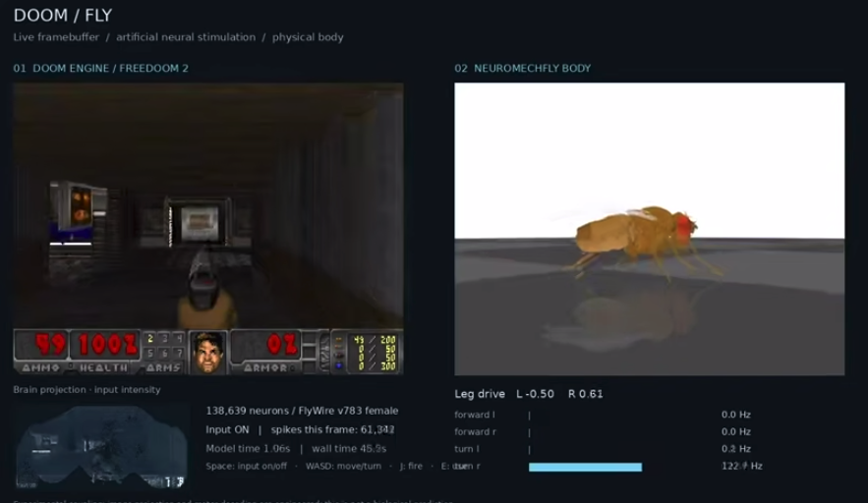
Task: Click the 0% ARMOR indicator
Action: (x=266, y=352)
